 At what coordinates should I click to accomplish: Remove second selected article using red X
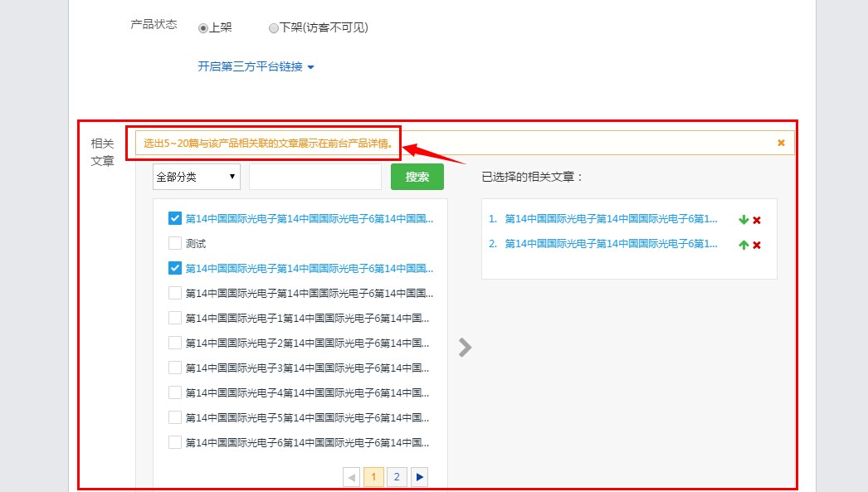coord(755,245)
